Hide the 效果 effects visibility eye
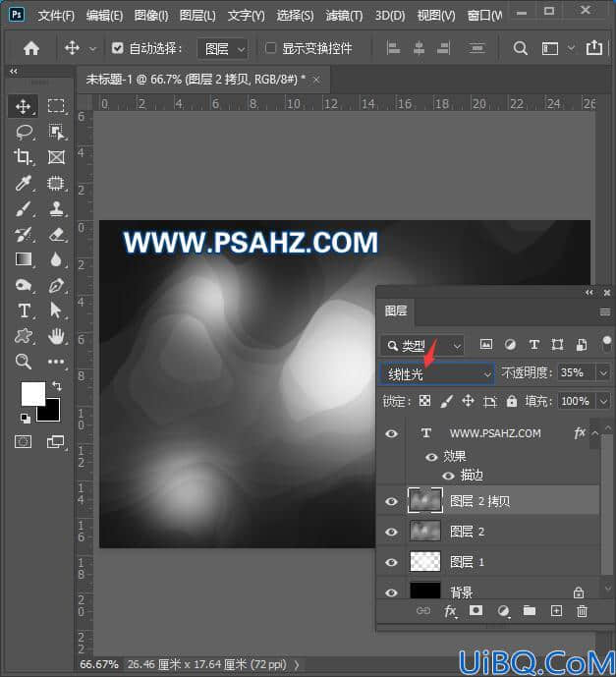 (x=431, y=457)
